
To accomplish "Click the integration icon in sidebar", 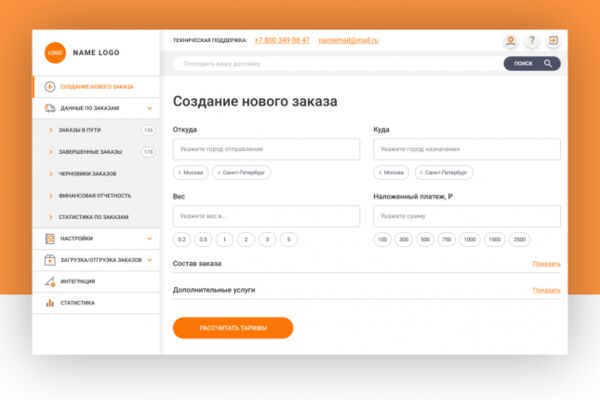I will click(x=50, y=281).
